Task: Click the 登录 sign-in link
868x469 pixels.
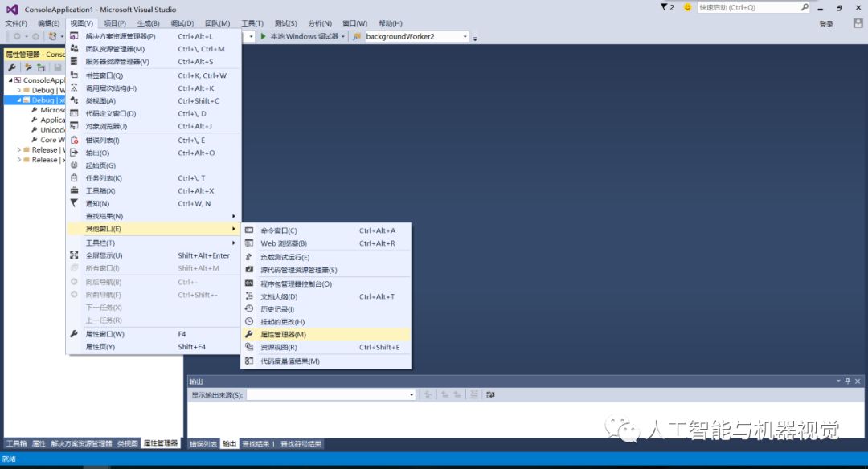Action: tap(826, 24)
